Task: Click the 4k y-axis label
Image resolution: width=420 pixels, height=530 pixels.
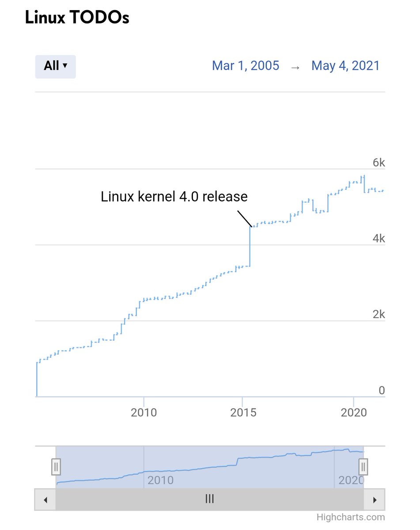Action: click(x=378, y=238)
